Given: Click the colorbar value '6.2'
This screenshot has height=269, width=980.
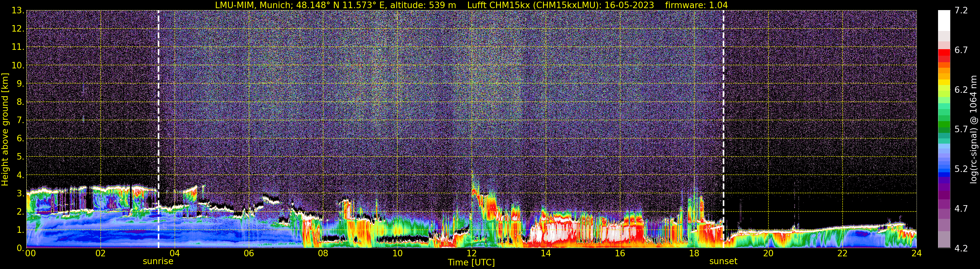Looking at the screenshot, I should coord(961,90).
